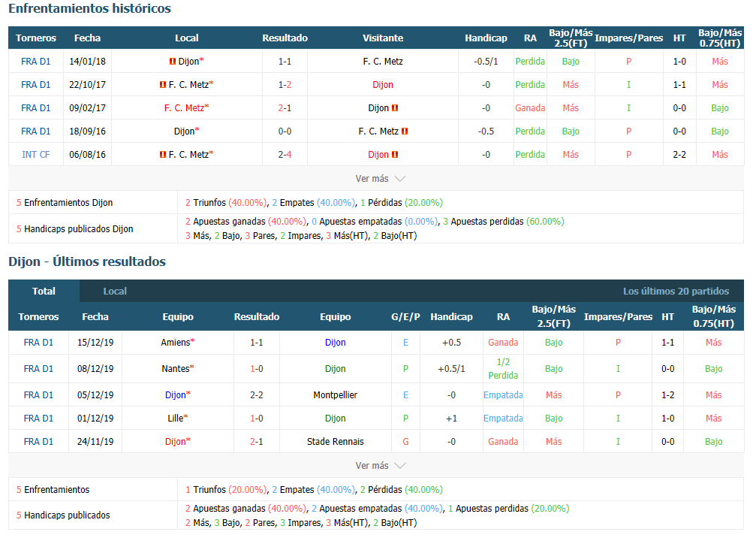756x538 pixels.
Task: Expand 'Ver más' under Enfrentamientos históricos
Action: [x=380, y=179]
